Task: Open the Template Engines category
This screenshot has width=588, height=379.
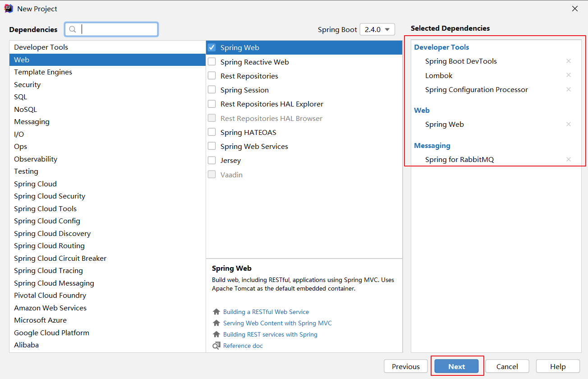Action: pyautogui.click(x=107, y=72)
